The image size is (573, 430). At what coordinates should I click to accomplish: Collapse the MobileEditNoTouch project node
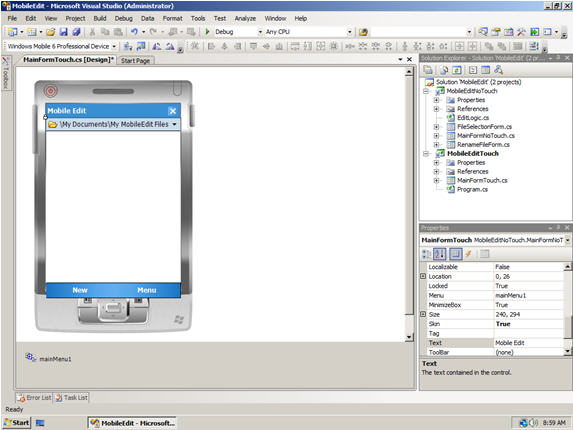click(426, 91)
